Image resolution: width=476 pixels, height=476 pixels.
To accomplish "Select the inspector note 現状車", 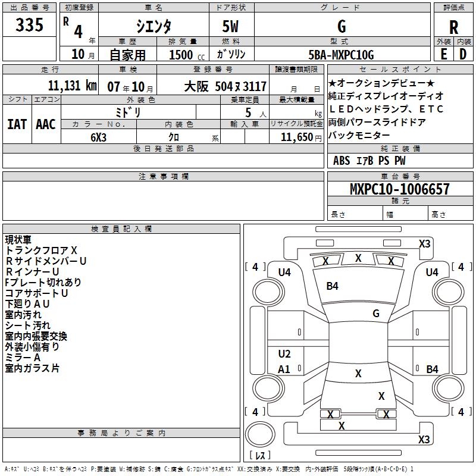I will [18, 240].
